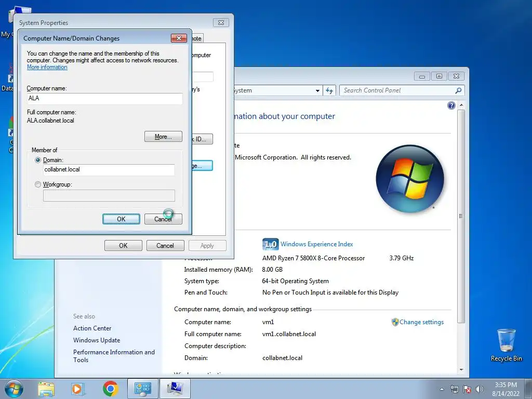Select the Recycle Bin desktop icon

(506, 345)
